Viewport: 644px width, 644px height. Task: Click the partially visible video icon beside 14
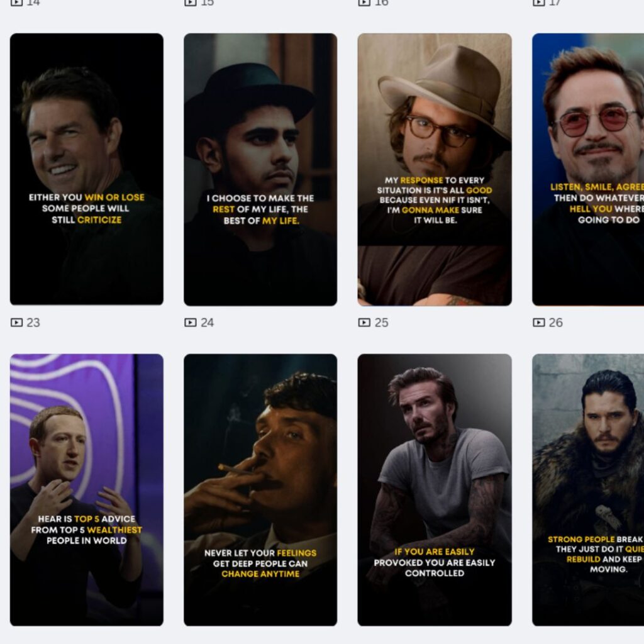16,3
